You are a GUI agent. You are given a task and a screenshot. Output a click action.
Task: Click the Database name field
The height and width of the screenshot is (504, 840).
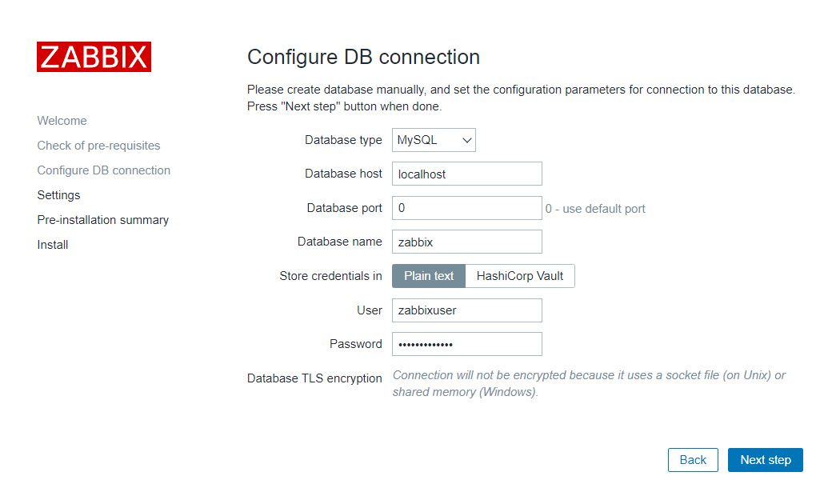[x=466, y=242]
